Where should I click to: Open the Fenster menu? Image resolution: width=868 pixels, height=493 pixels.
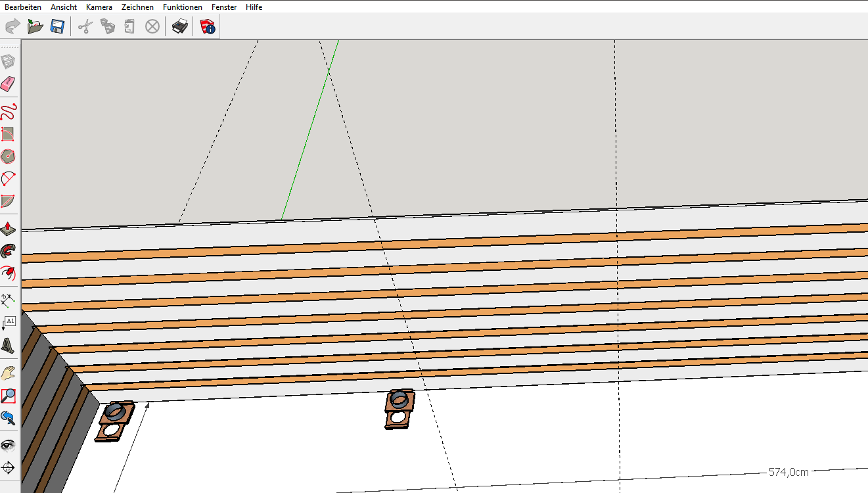[224, 7]
